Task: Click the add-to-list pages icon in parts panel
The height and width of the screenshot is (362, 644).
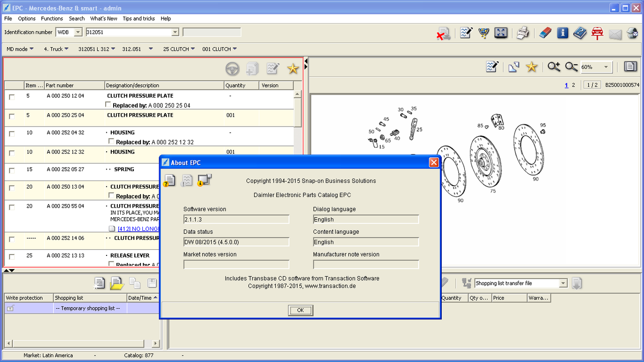Action: point(253,69)
